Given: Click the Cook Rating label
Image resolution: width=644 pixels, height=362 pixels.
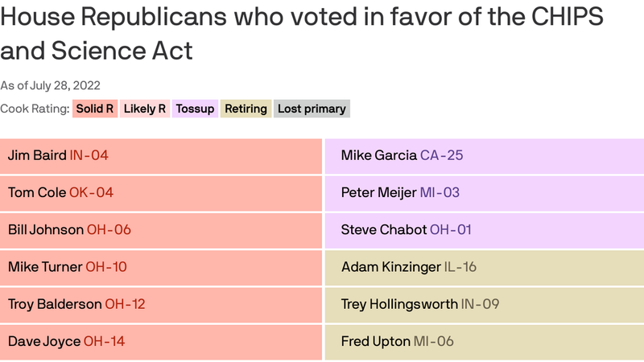Looking at the screenshot, I should [35, 109].
